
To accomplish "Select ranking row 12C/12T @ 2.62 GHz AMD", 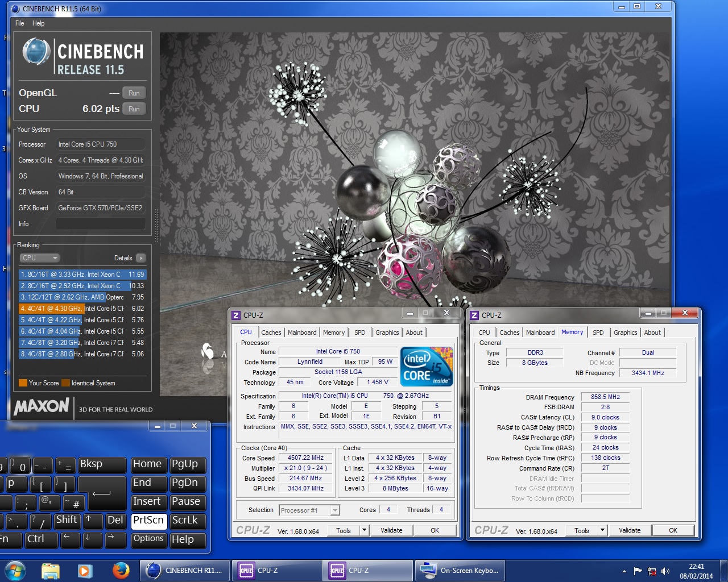I will 82,297.
